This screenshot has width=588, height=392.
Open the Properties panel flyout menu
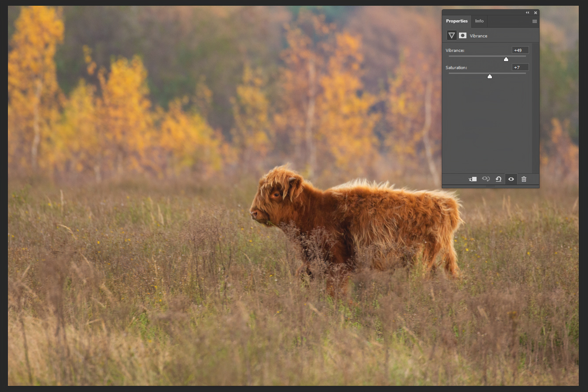coord(534,21)
